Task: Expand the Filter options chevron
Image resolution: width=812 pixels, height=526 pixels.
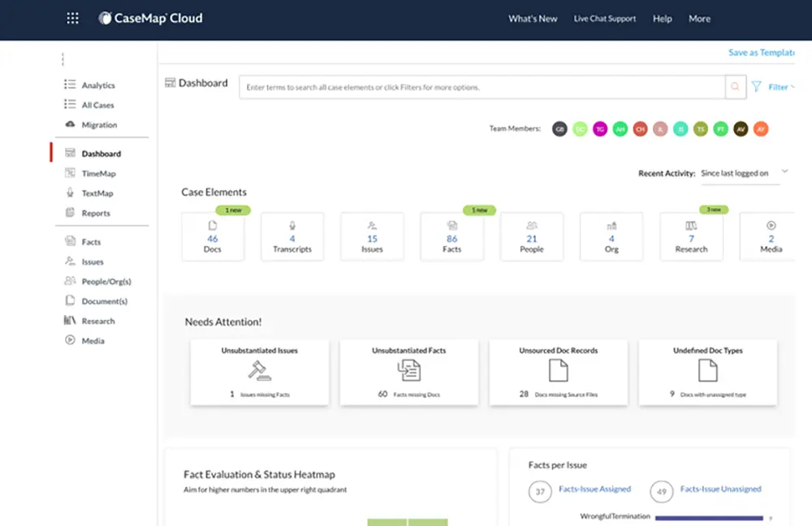Action: [793, 87]
